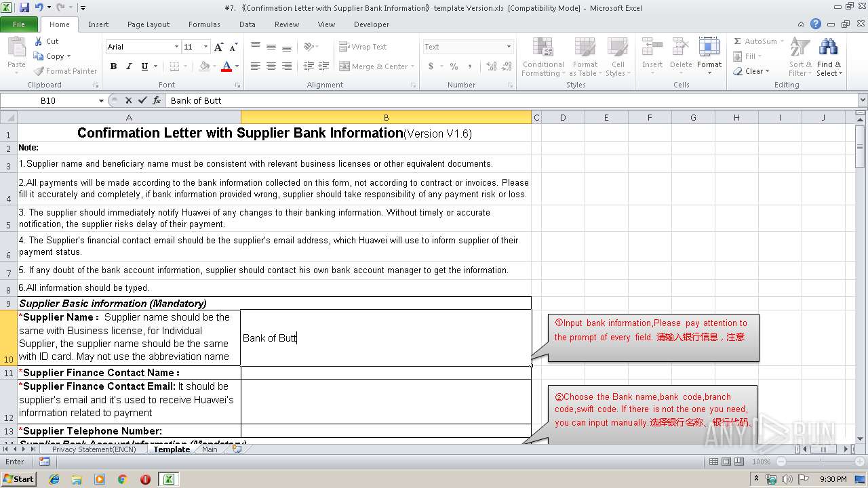The height and width of the screenshot is (488, 868).
Task: Switch to the Insert ribbon tab
Action: tap(98, 24)
